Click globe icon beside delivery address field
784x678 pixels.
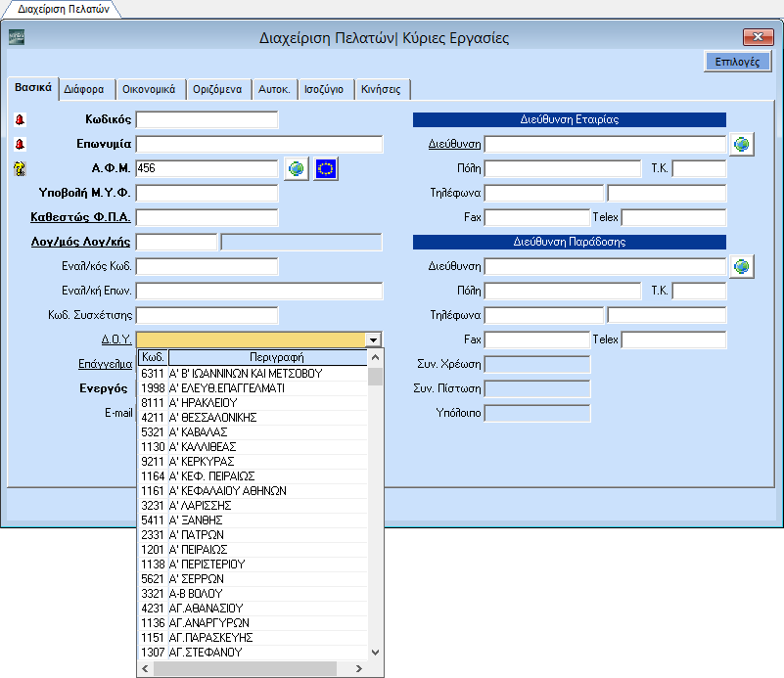(742, 267)
